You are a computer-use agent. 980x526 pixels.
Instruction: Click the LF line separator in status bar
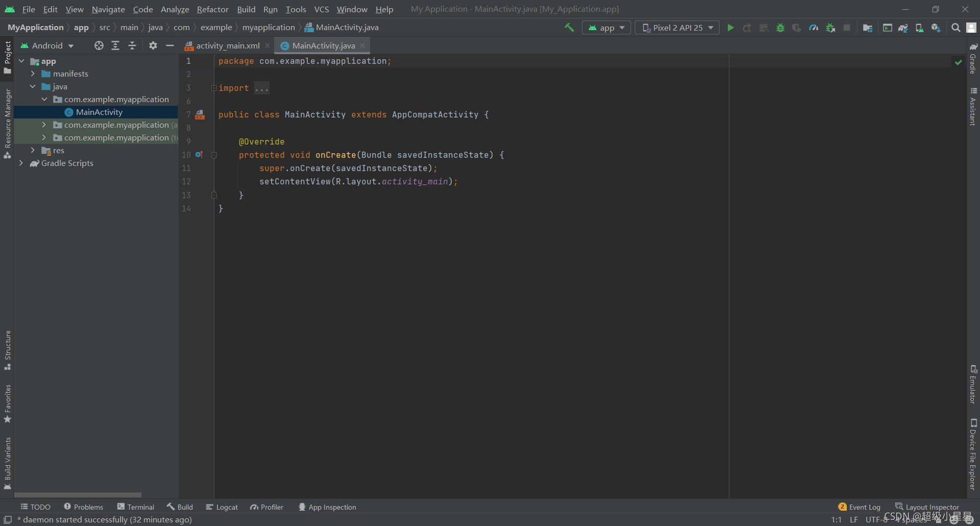pyautogui.click(x=854, y=520)
